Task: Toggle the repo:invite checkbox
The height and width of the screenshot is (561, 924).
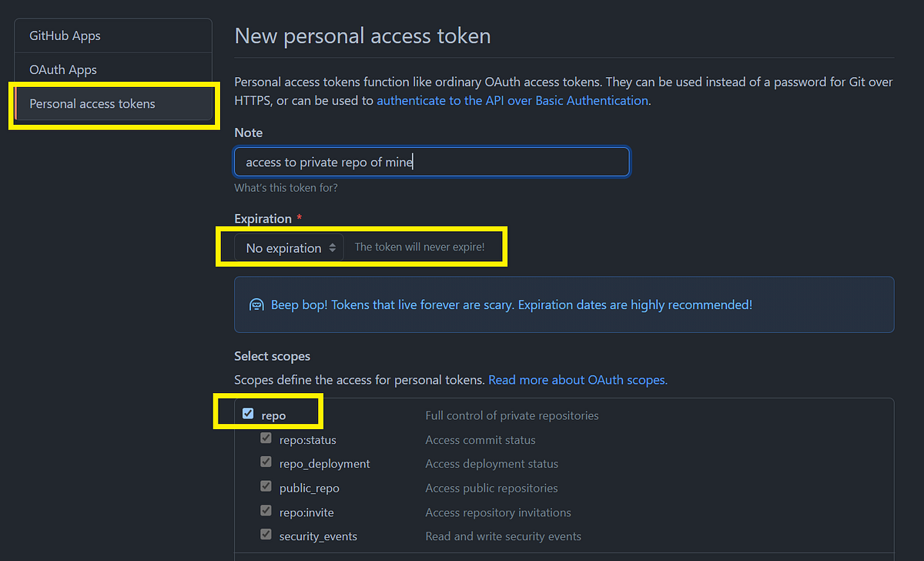Action: pyautogui.click(x=266, y=510)
